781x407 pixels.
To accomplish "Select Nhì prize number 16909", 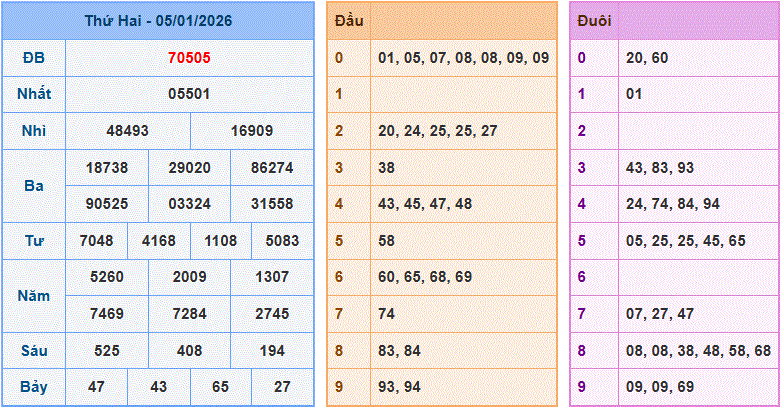I will point(252,131).
